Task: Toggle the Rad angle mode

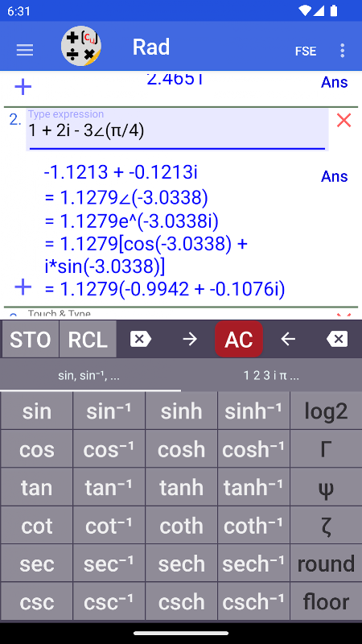Action: click(151, 47)
